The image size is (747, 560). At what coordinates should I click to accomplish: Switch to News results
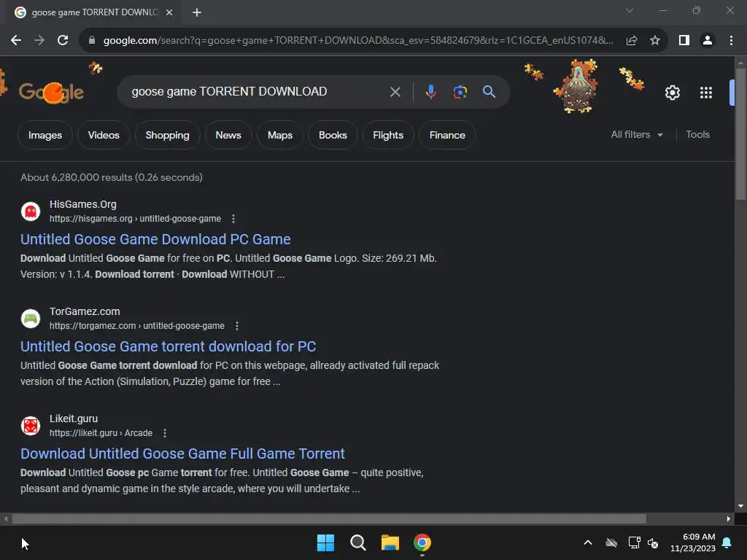(228, 135)
